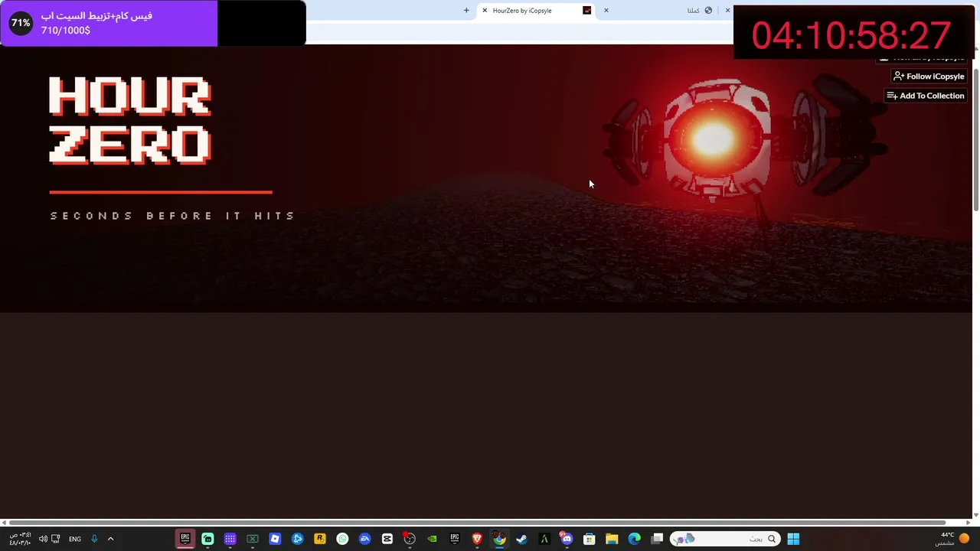Open a new browser tab
980x551 pixels.
point(466,10)
